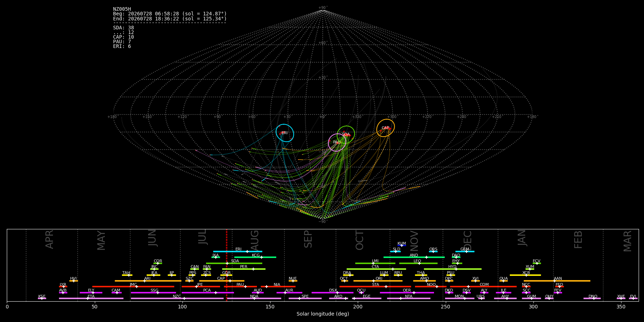The height and width of the screenshot is (322, 644).
Task: Select the ERI radiant circle
Action: tap(285, 133)
